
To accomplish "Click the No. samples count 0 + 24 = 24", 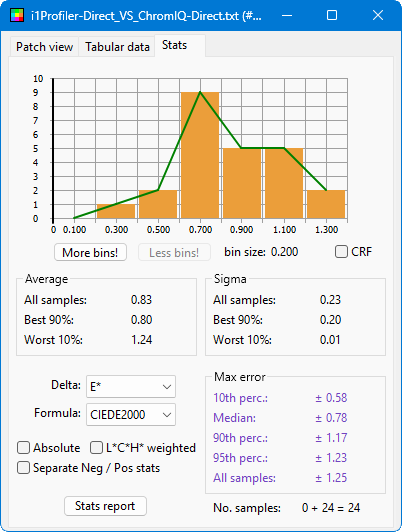I will click(331, 508).
